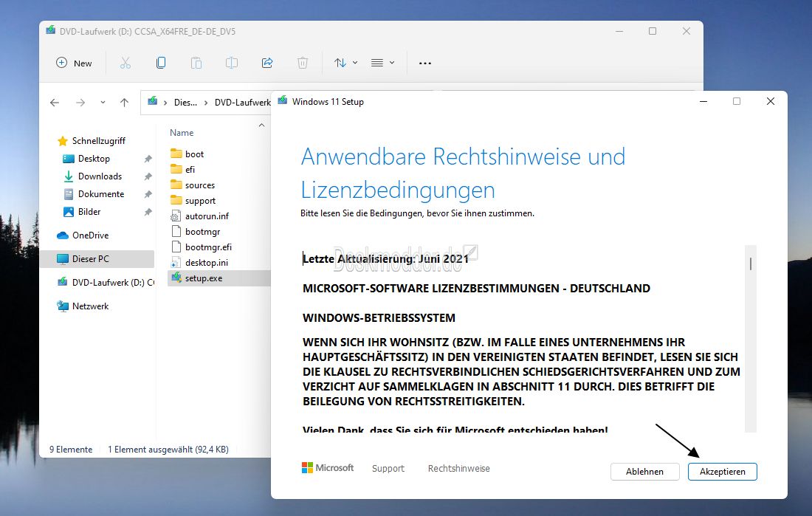812x516 pixels.
Task: Select the desktop.ini file
Action: [x=206, y=263]
